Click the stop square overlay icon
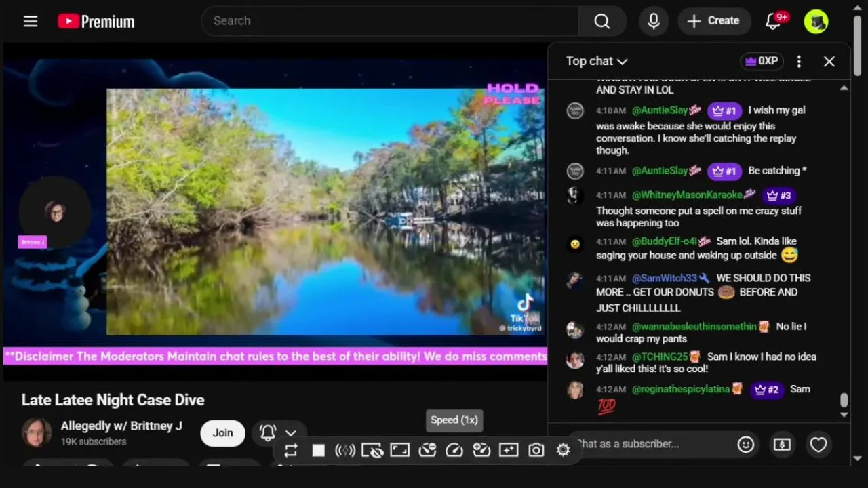Screen dimensions: 868x488 [x=318, y=450]
